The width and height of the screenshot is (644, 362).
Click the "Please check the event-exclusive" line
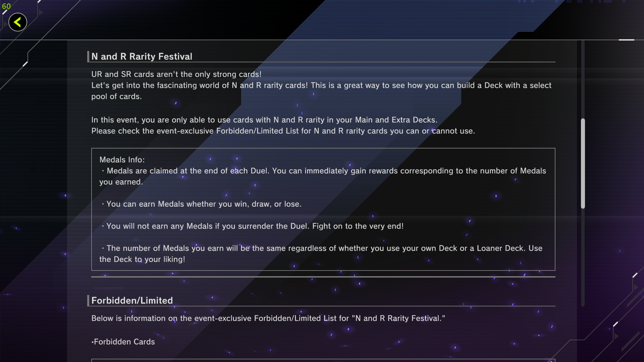click(283, 131)
